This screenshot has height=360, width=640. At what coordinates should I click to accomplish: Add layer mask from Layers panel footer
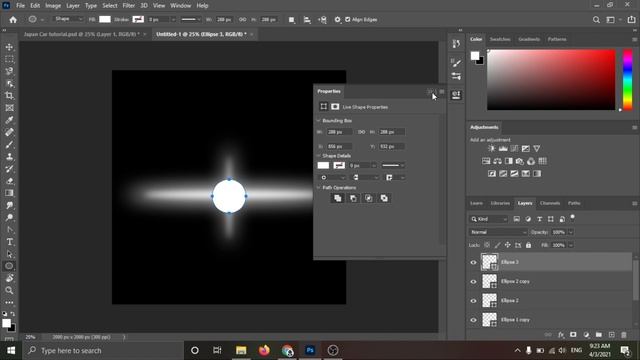pyautogui.click(x=573, y=335)
